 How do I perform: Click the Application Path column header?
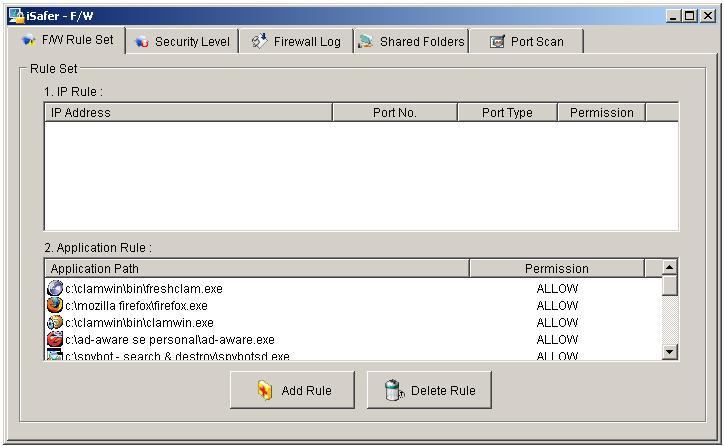257,269
